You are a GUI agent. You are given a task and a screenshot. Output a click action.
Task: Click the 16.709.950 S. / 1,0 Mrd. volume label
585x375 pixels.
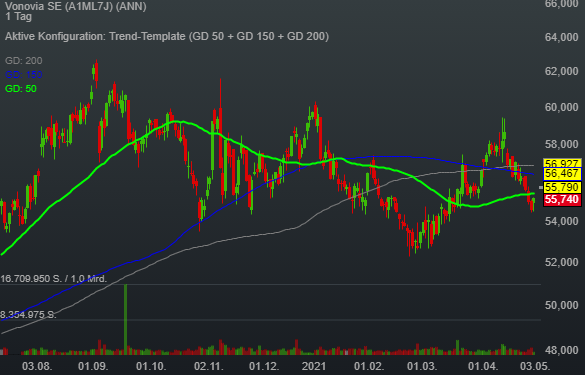[54, 279]
